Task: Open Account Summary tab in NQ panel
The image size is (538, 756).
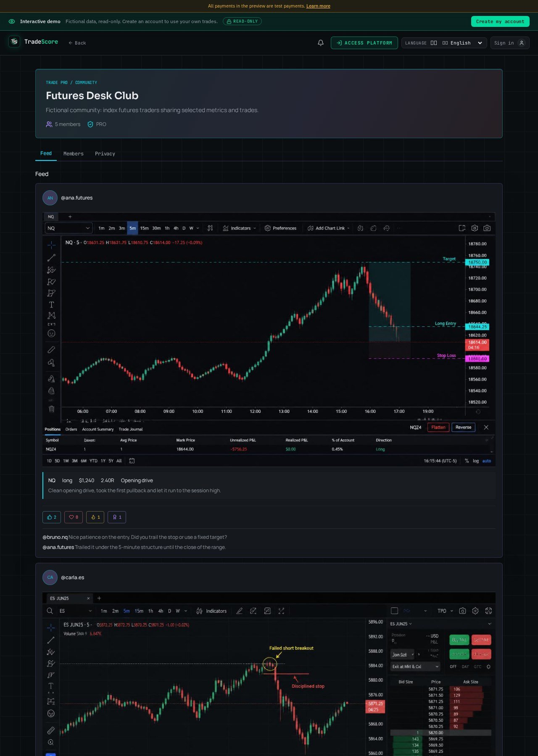Action: 98,429
